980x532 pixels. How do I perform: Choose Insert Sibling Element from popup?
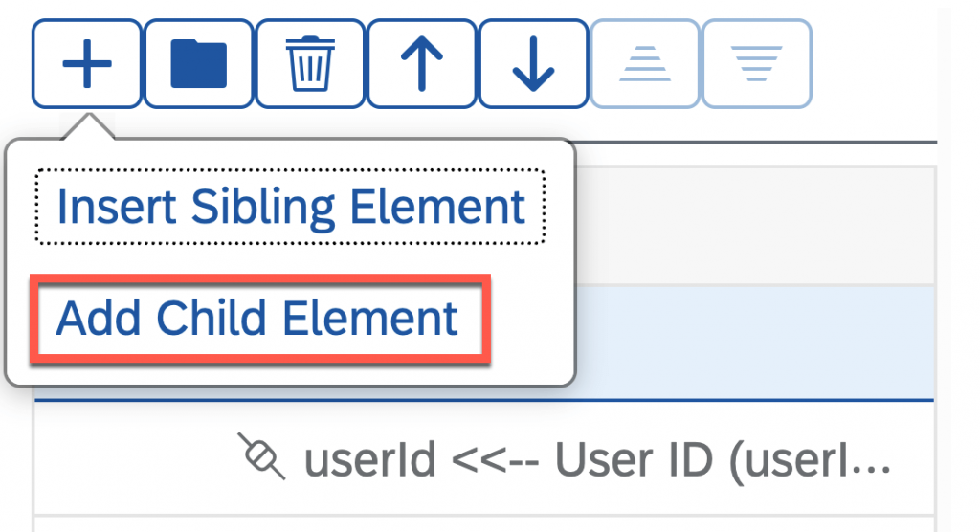(291, 207)
